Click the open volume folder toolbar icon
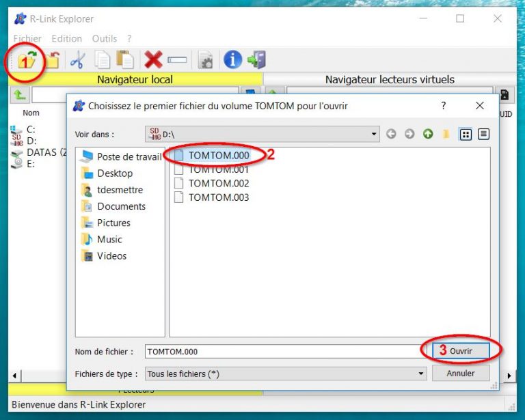Viewport: 525px width, 420px height. pos(25,61)
